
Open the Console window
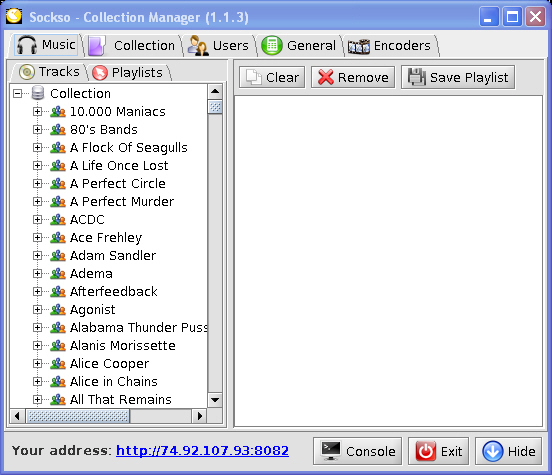357,451
